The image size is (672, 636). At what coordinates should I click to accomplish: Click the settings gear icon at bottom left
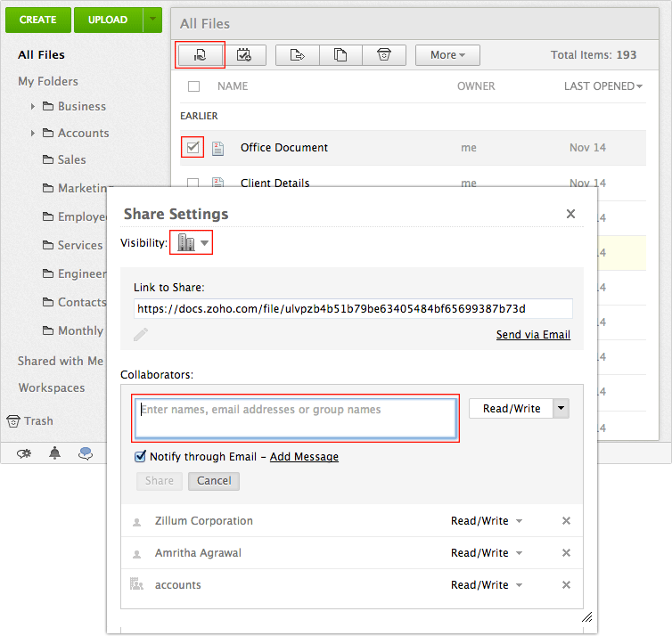pyautogui.click(x=24, y=453)
